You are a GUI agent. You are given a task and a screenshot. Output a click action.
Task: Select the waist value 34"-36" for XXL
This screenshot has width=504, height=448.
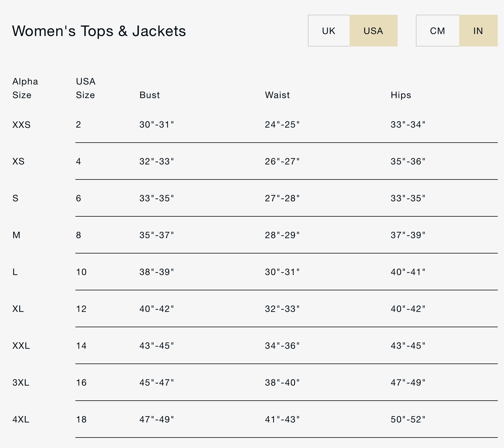(282, 346)
